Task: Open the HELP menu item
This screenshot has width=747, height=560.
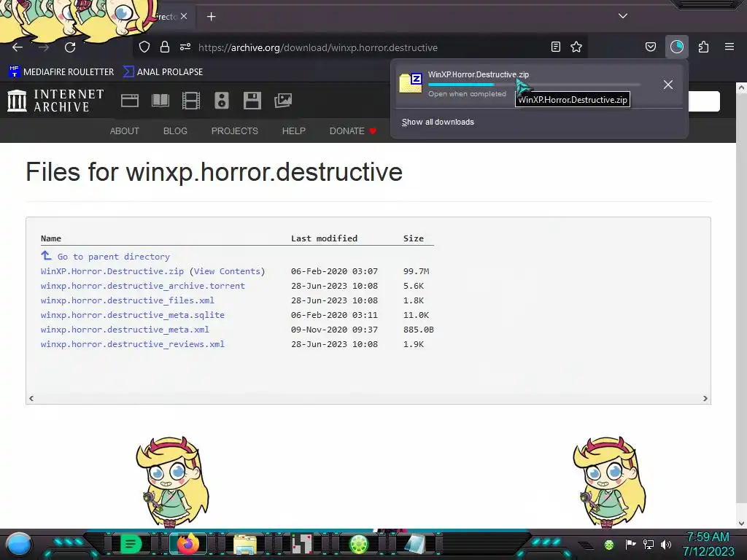Action: pyautogui.click(x=293, y=131)
